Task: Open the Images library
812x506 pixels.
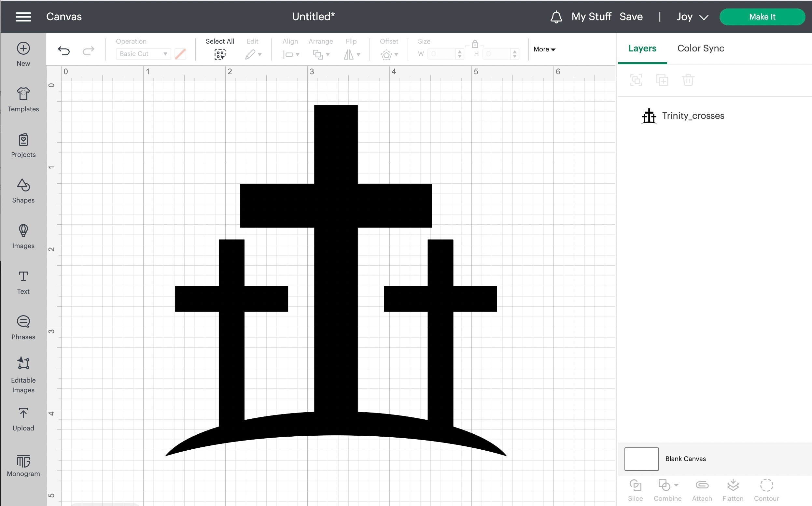Action: point(23,236)
